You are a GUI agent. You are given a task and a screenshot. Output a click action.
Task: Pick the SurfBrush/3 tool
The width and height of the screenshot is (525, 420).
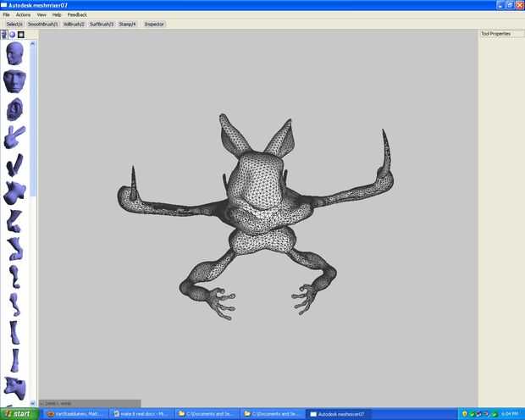point(102,24)
